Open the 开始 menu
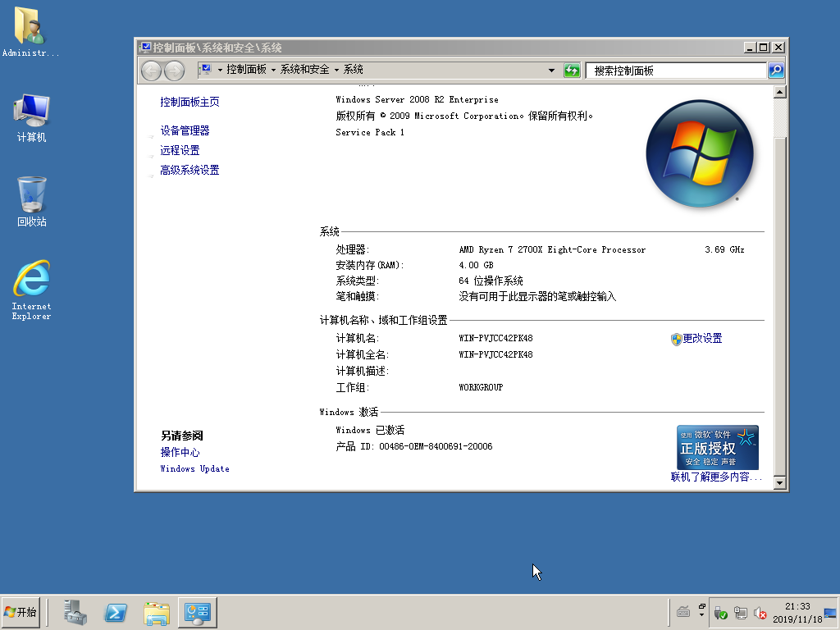 click(21, 612)
